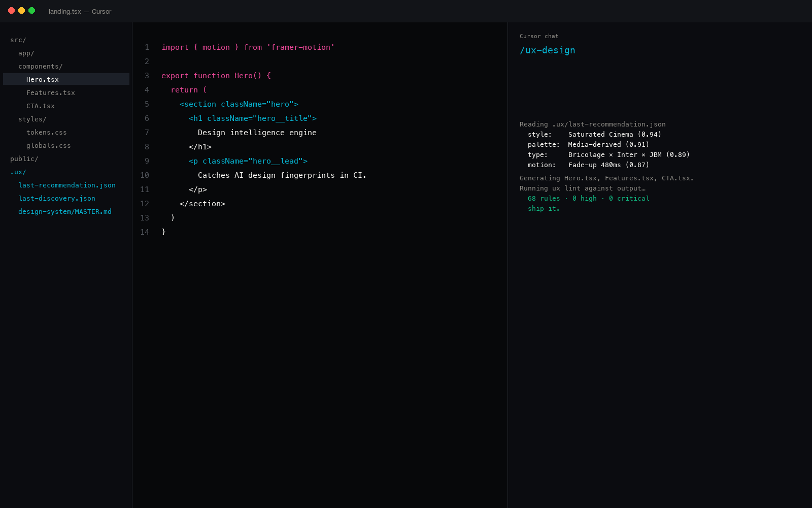The width and height of the screenshot is (812, 508).
Task: Click the 'ship it.' message
Action: click(x=544, y=209)
